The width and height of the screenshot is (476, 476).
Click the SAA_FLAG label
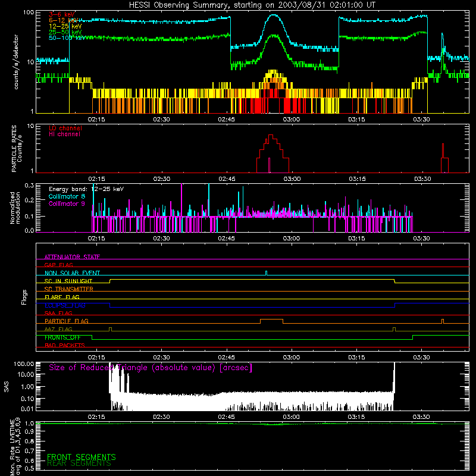58,313
